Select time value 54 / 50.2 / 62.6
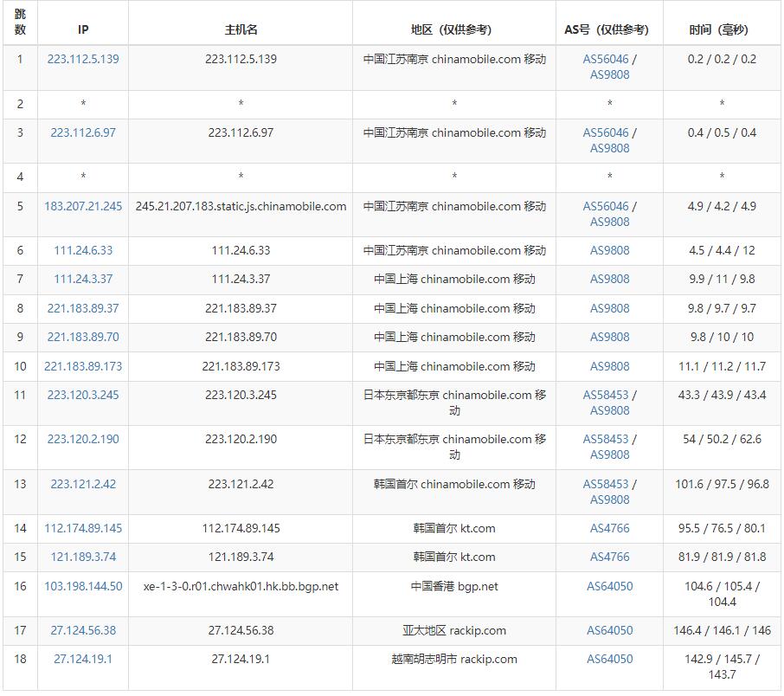The height and width of the screenshot is (696, 784). coord(722,439)
